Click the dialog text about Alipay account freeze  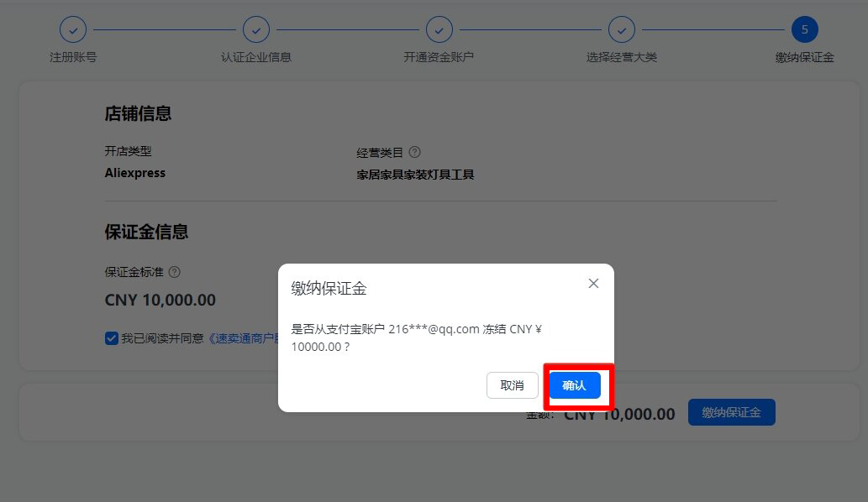(x=416, y=337)
